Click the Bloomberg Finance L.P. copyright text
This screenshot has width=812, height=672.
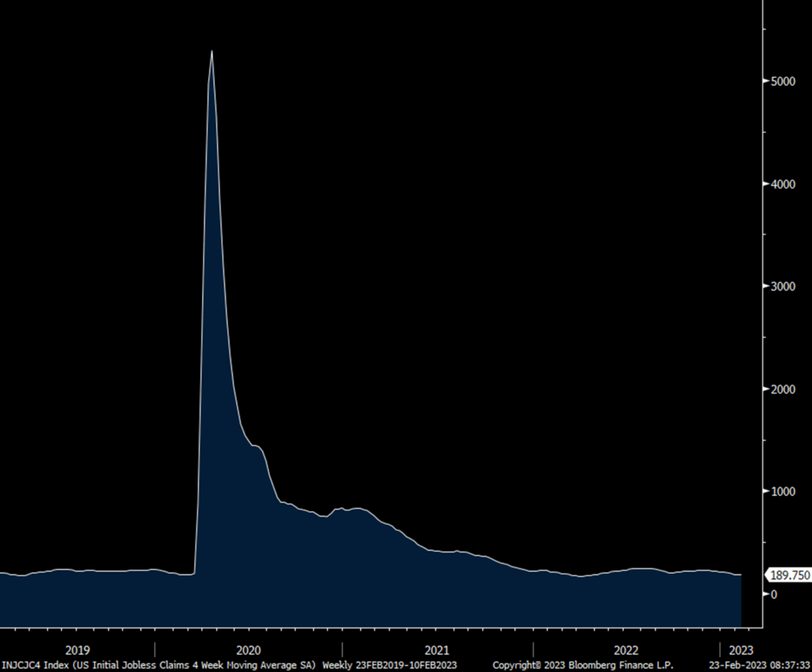point(583,666)
